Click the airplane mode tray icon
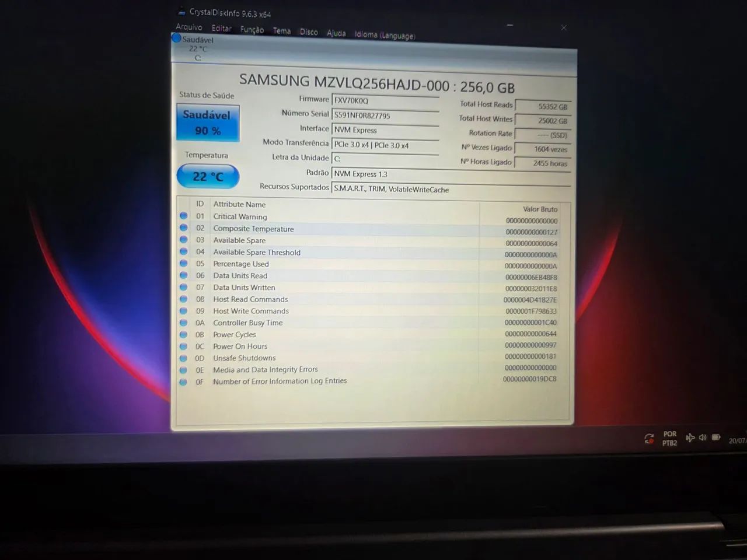747x560 pixels. pyautogui.click(x=690, y=437)
